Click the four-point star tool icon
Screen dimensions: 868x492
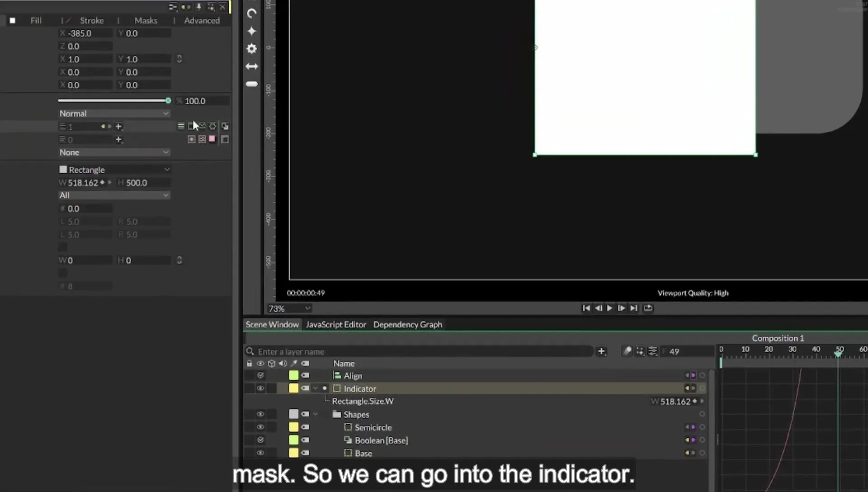(252, 31)
